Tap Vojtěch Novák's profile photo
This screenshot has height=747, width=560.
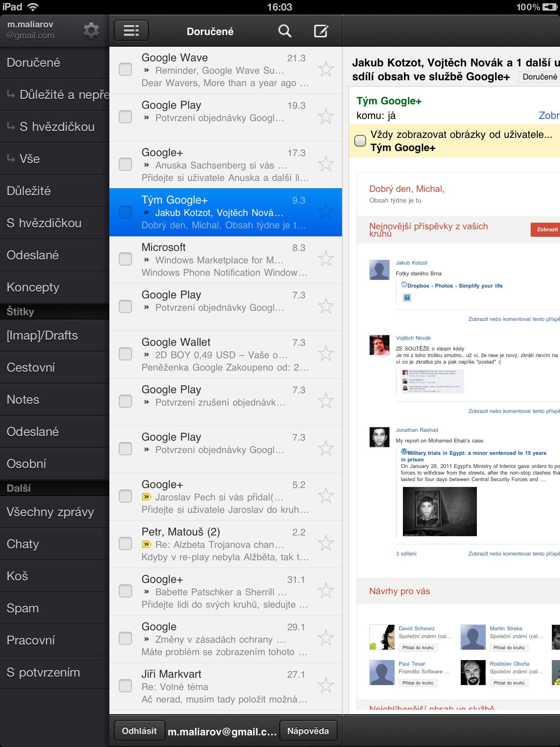(379, 345)
